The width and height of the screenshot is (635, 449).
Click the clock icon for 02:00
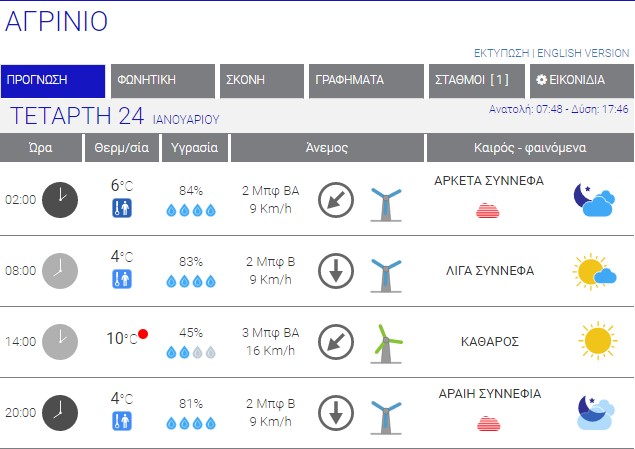[60, 199]
